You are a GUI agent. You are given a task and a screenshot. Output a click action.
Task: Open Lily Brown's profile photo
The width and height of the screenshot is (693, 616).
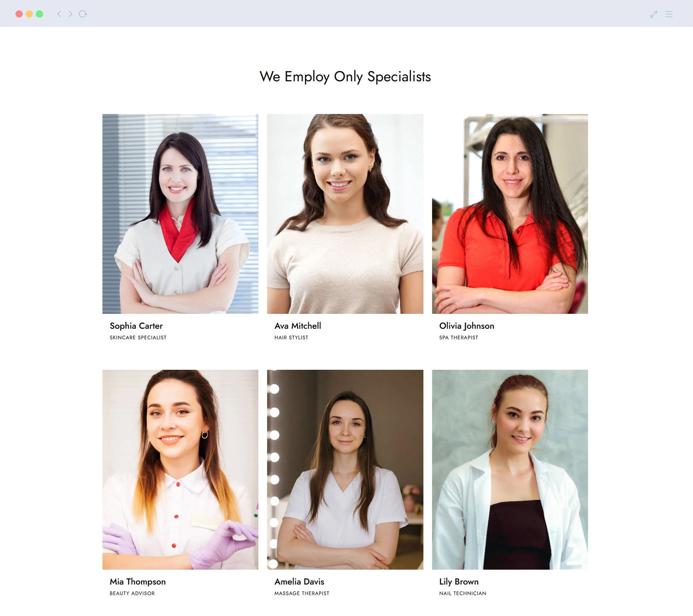tap(510, 470)
